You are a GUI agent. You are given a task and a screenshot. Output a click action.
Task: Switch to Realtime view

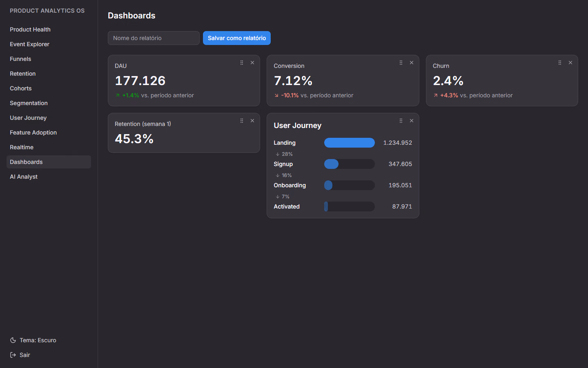49,147
